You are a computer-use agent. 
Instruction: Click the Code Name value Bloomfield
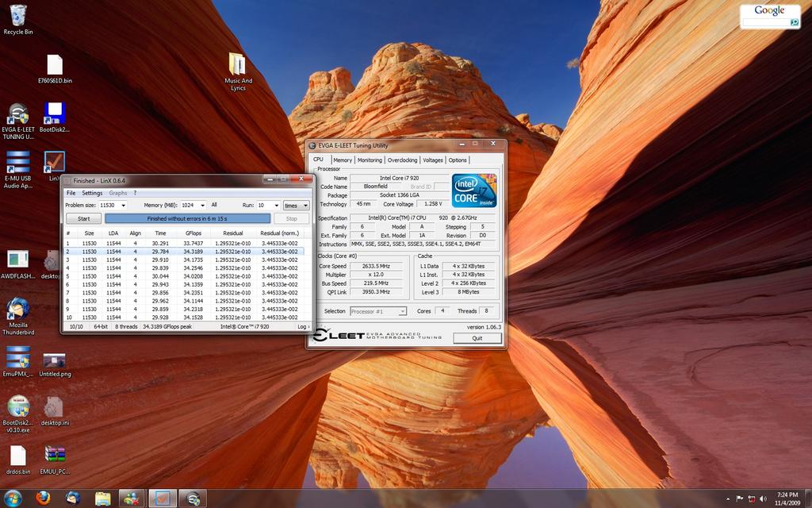[x=376, y=187]
